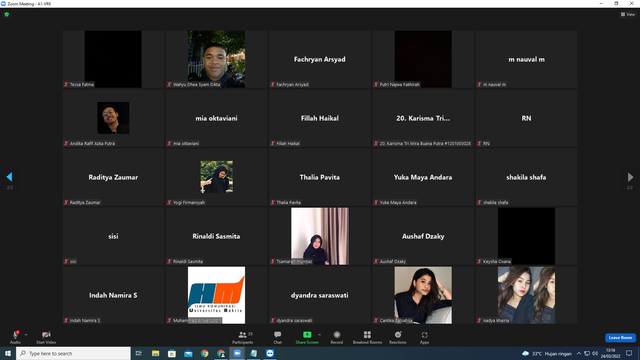
Task: Open the first Google Chrome taskbar icon
Action: coord(204,353)
